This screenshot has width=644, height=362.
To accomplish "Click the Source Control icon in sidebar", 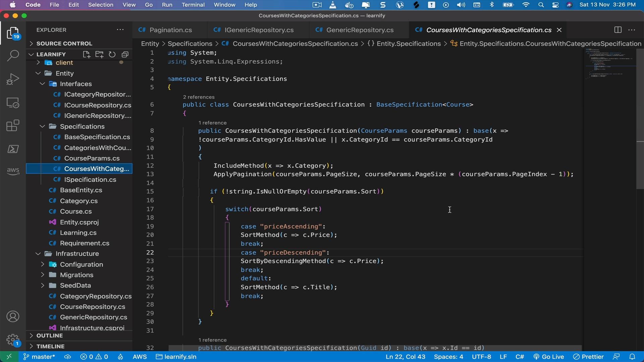I will point(12,79).
